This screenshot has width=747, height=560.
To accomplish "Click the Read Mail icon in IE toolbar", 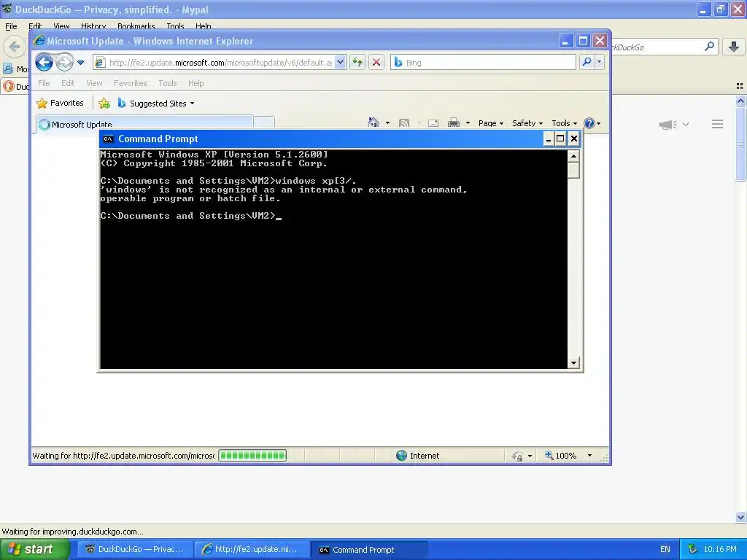I will 433,122.
